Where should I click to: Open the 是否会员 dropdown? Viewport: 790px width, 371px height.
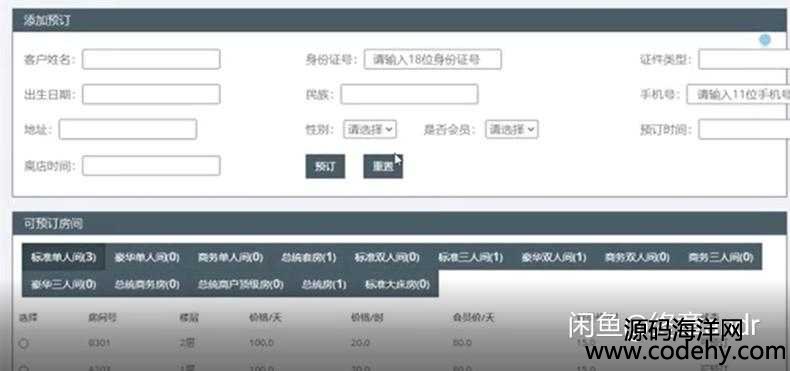click(512, 130)
